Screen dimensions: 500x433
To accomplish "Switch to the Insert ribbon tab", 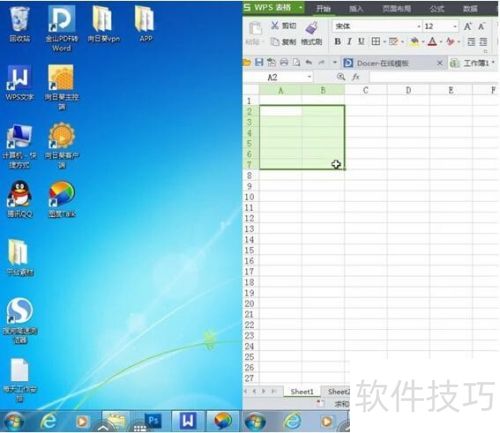I will pyautogui.click(x=356, y=9).
